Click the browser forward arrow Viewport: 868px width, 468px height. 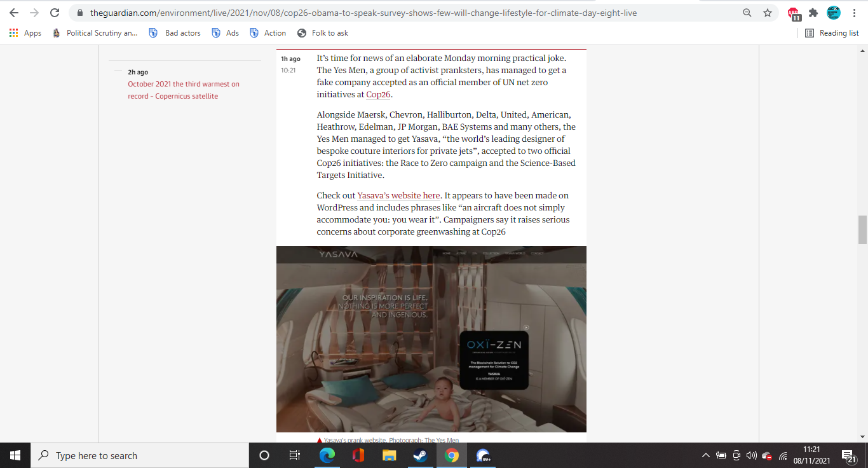coord(34,13)
